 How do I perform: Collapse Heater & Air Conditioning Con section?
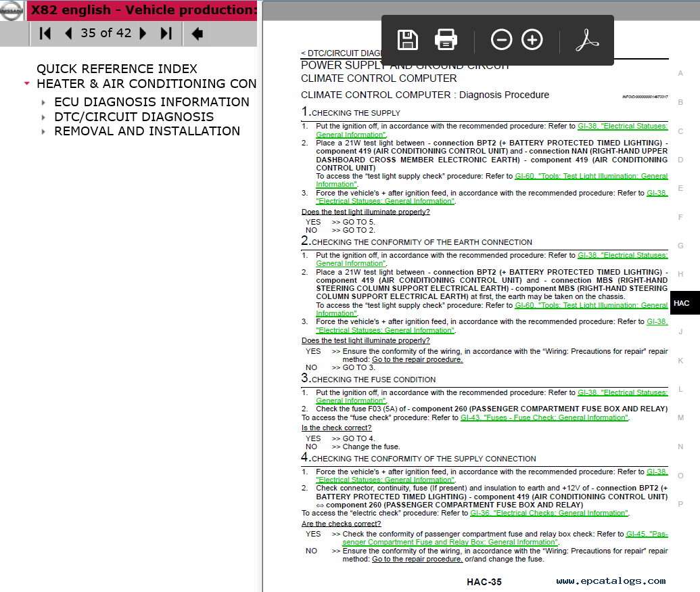[x=27, y=83]
